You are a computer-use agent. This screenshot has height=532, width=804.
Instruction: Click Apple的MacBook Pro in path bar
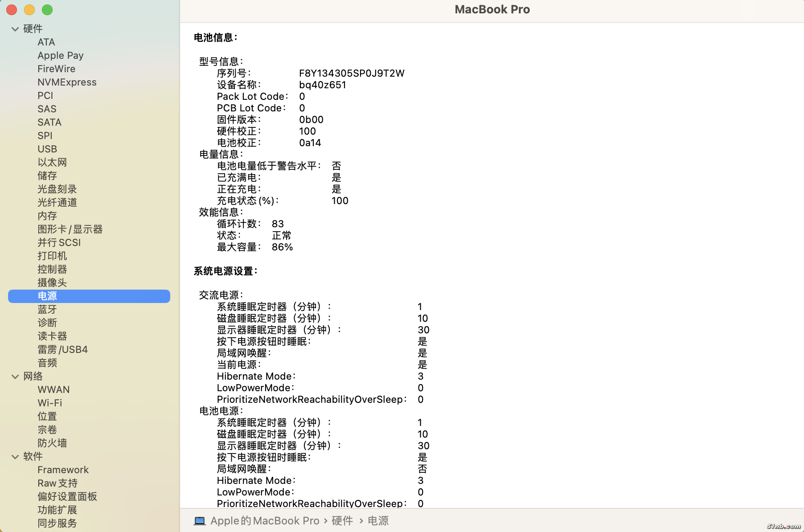click(265, 521)
